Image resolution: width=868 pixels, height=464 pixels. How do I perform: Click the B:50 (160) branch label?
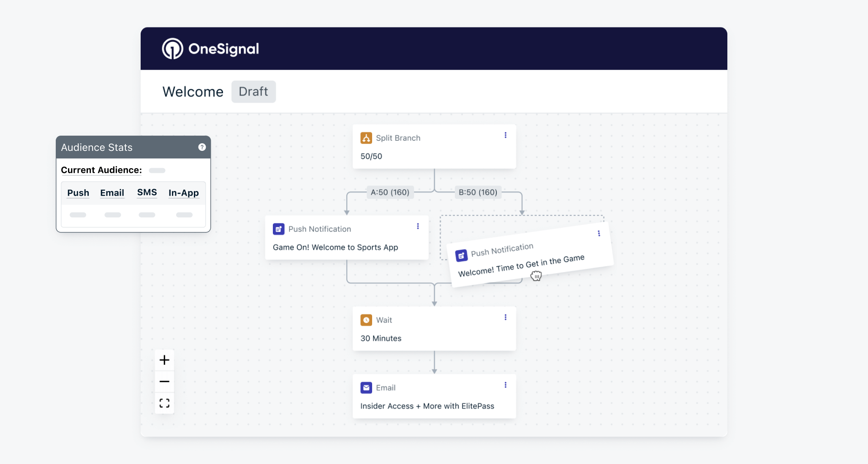point(478,192)
